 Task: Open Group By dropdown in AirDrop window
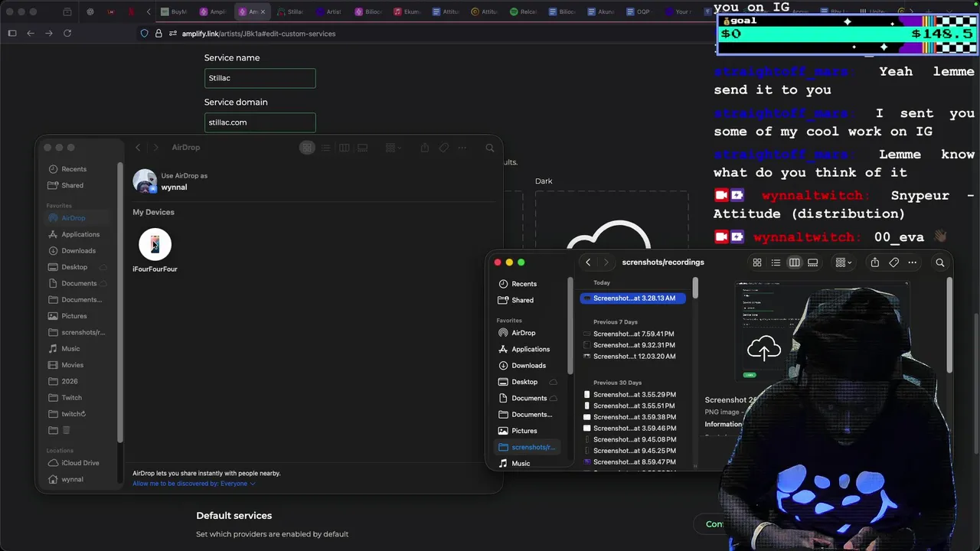click(x=394, y=148)
